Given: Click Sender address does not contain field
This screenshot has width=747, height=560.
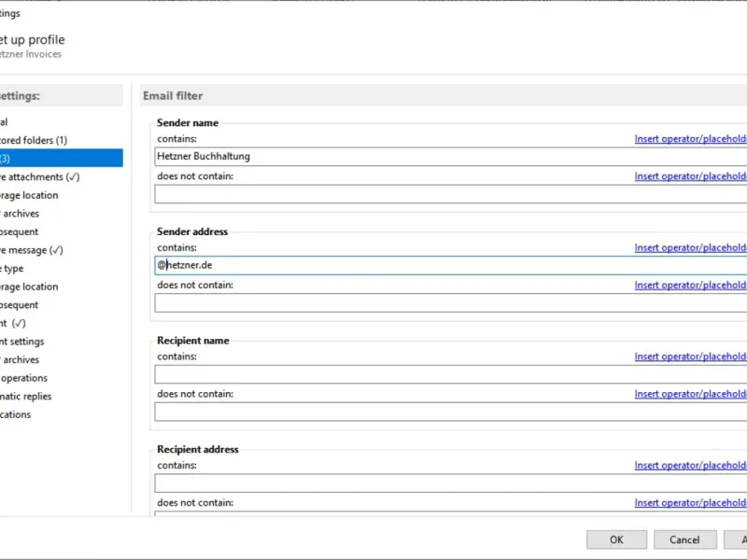Looking at the screenshot, I should (448, 302).
